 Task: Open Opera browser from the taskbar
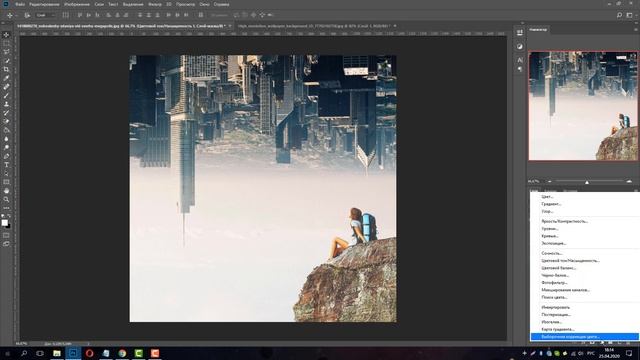point(89,353)
